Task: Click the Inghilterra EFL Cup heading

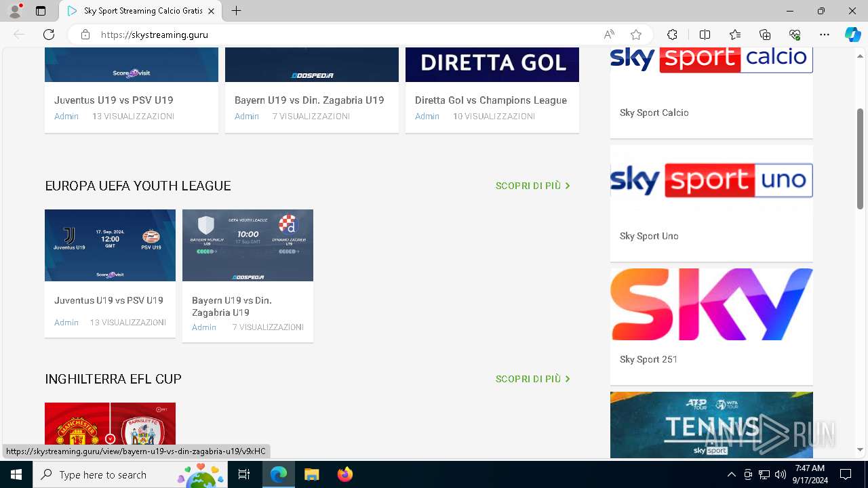Action: pyautogui.click(x=113, y=379)
